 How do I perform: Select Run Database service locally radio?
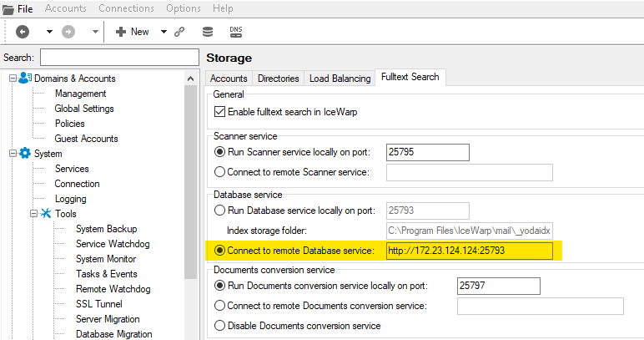pos(219,211)
